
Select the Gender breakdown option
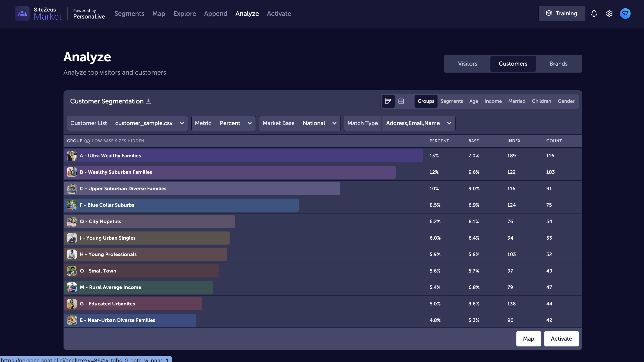(566, 101)
